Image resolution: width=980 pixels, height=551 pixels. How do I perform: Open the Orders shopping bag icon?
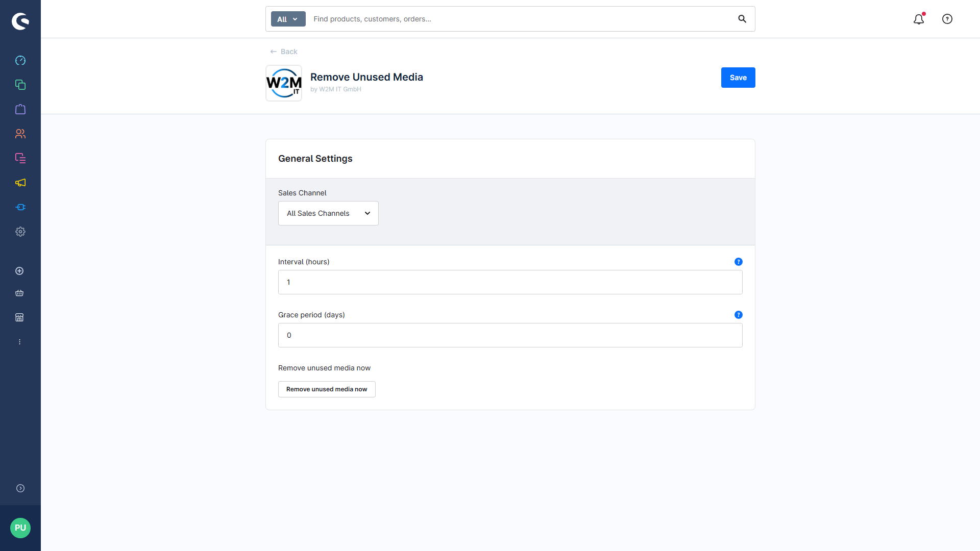pyautogui.click(x=20, y=109)
